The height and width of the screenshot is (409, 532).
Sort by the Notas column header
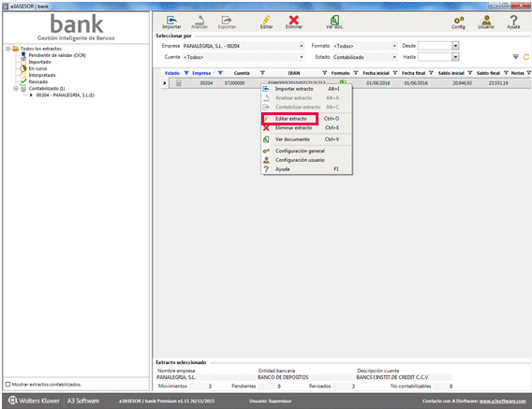(517, 73)
